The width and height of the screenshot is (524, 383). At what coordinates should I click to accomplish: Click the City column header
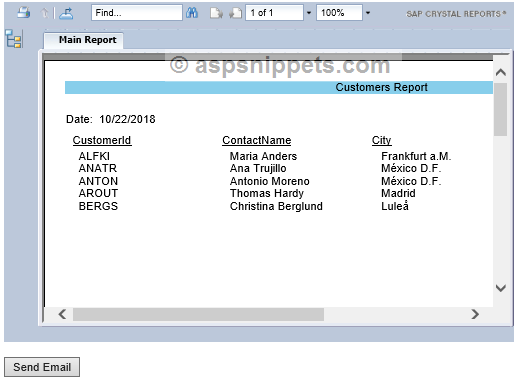pyautogui.click(x=381, y=141)
